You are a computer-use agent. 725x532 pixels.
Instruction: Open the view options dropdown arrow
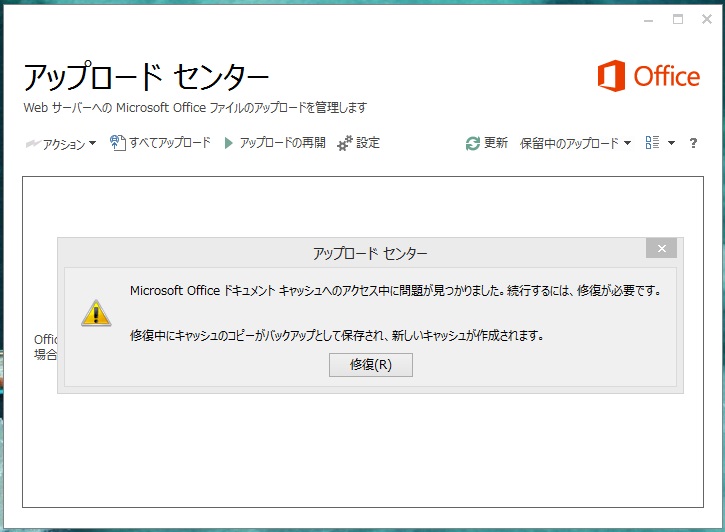pyautogui.click(x=671, y=143)
